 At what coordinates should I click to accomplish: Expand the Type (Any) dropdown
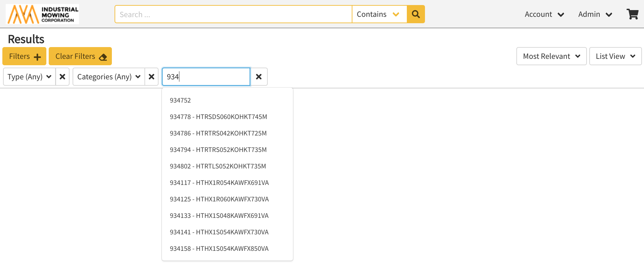click(30, 77)
